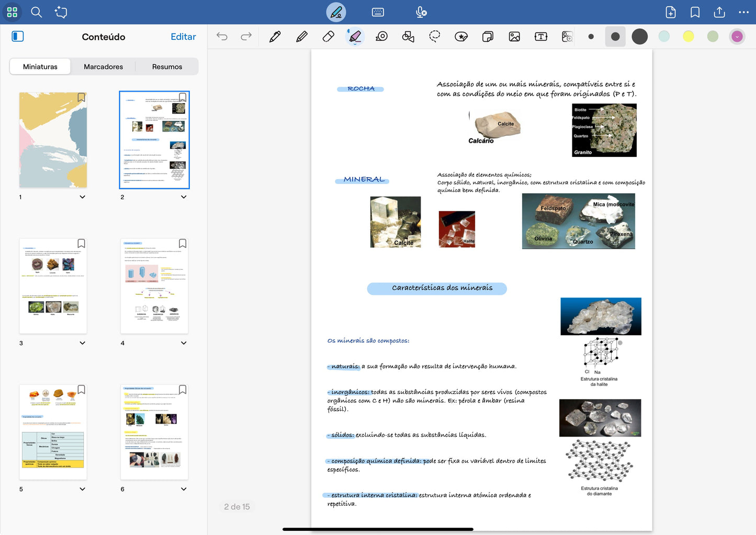Click the undo arrow
The width and height of the screenshot is (756, 535).
click(x=222, y=37)
